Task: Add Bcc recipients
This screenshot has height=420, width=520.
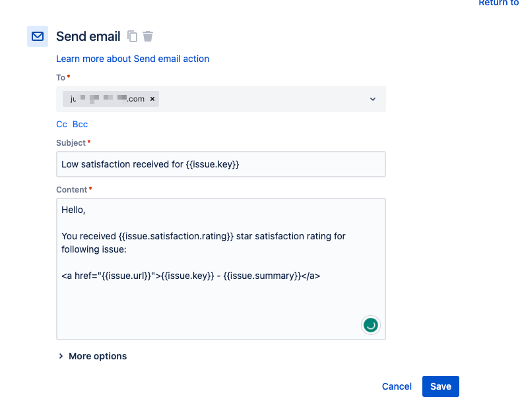Action: (81, 124)
